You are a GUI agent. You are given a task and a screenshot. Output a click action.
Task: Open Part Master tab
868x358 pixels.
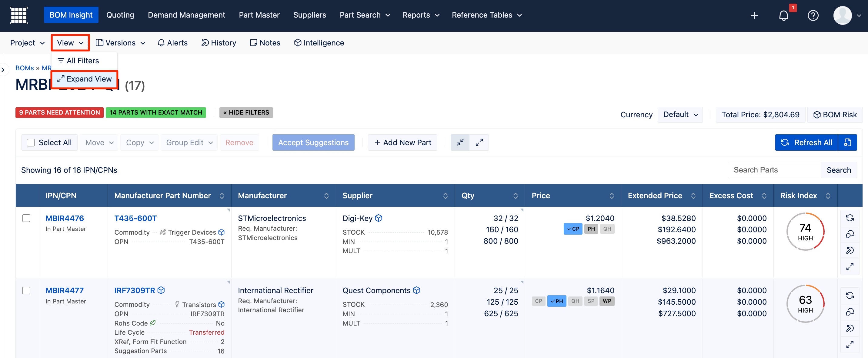coord(259,15)
